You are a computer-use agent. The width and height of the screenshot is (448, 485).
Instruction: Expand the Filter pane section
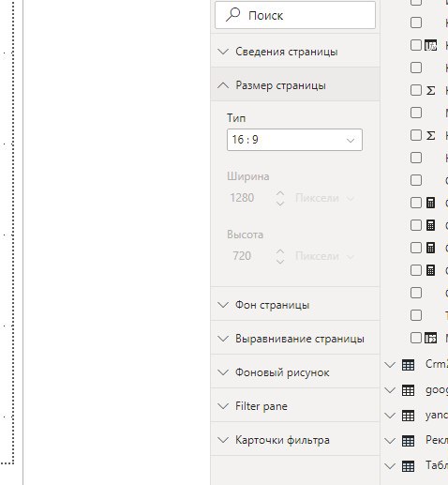(x=295, y=406)
